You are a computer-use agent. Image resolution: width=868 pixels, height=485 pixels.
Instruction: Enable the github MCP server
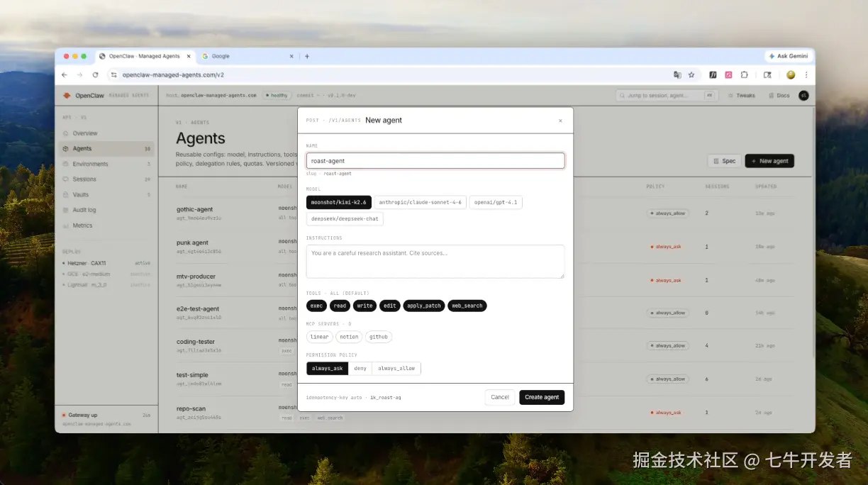[x=378, y=337]
